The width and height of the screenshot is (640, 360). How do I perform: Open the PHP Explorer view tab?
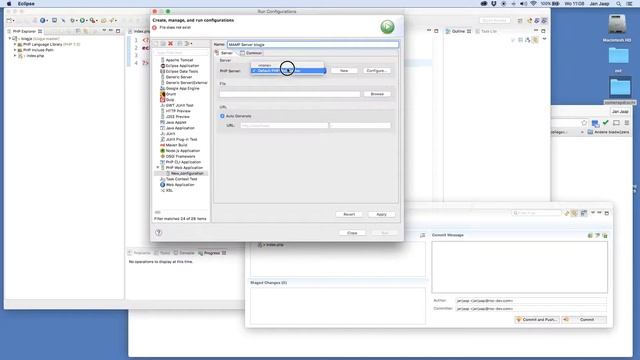tap(24, 31)
